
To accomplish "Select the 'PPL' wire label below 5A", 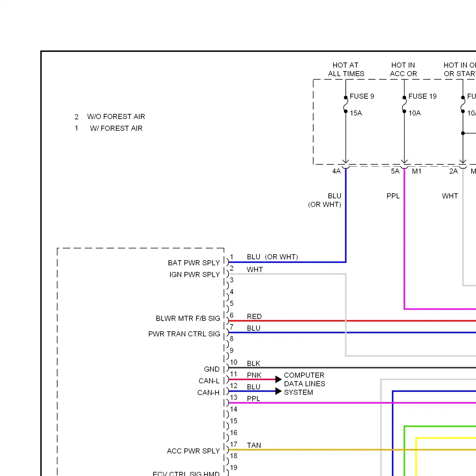I will (393, 196).
